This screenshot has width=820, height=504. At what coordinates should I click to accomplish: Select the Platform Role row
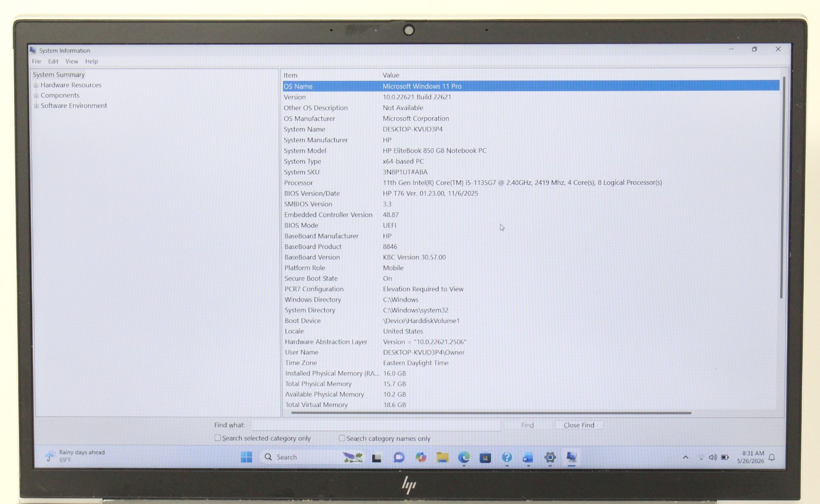point(531,268)
